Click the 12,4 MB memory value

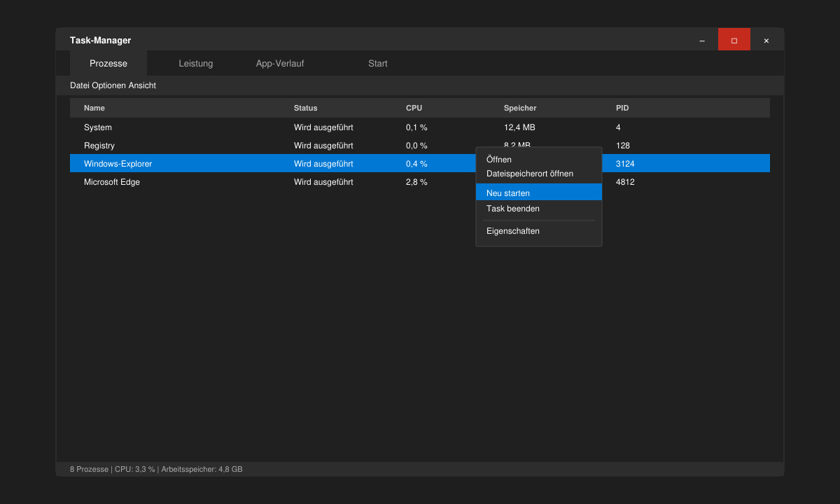(x=519, y=127)
